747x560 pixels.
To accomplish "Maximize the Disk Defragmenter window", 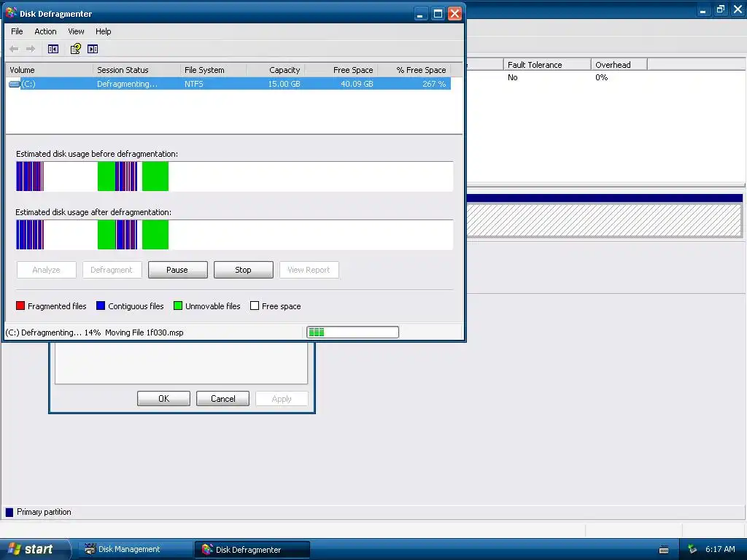I will (438, 13).
